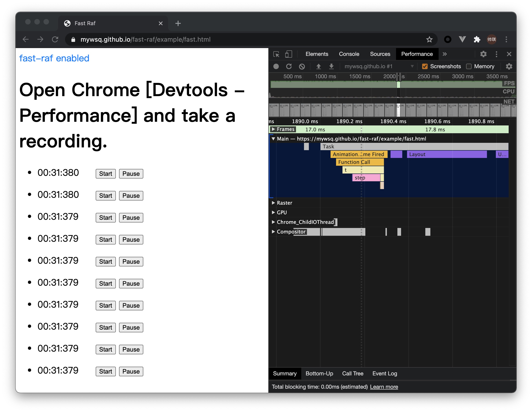532x412 pixels.
Task: Collapse the Main thread track
Action: pos(273,139)
